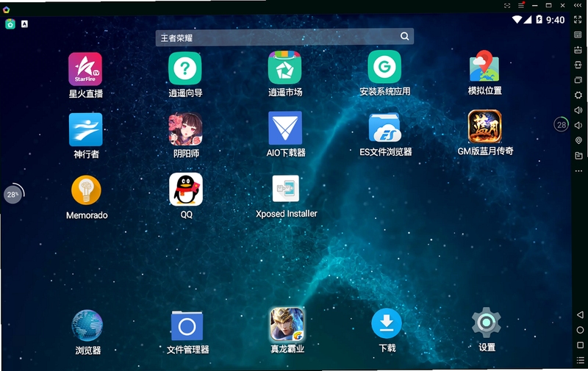
Task: Click the 28% floating indicator on left
Action: pyautogui.click(x=14, y=194)
